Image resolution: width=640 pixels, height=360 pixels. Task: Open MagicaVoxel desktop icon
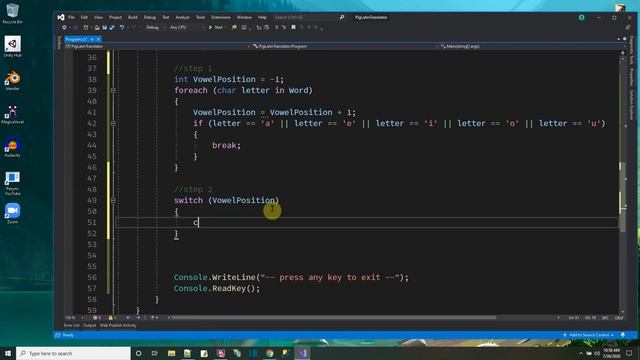click(x=12, y=114)
